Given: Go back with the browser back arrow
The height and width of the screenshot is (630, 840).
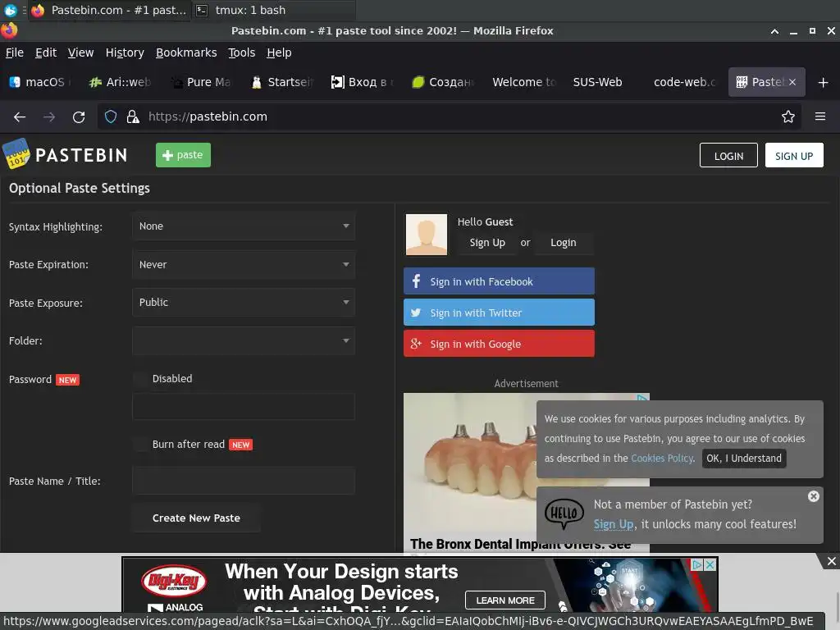Looking at the screenshot, I should coord(20,116).
